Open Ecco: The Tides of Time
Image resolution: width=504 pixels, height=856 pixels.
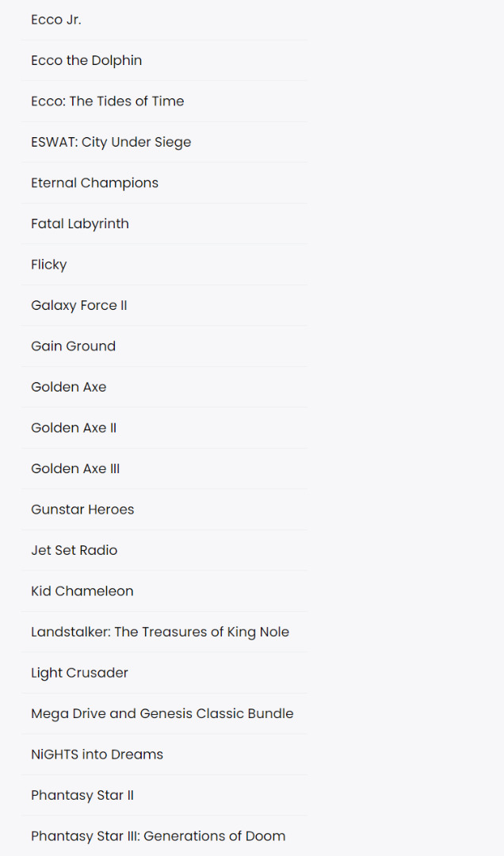tap(107, 101)
